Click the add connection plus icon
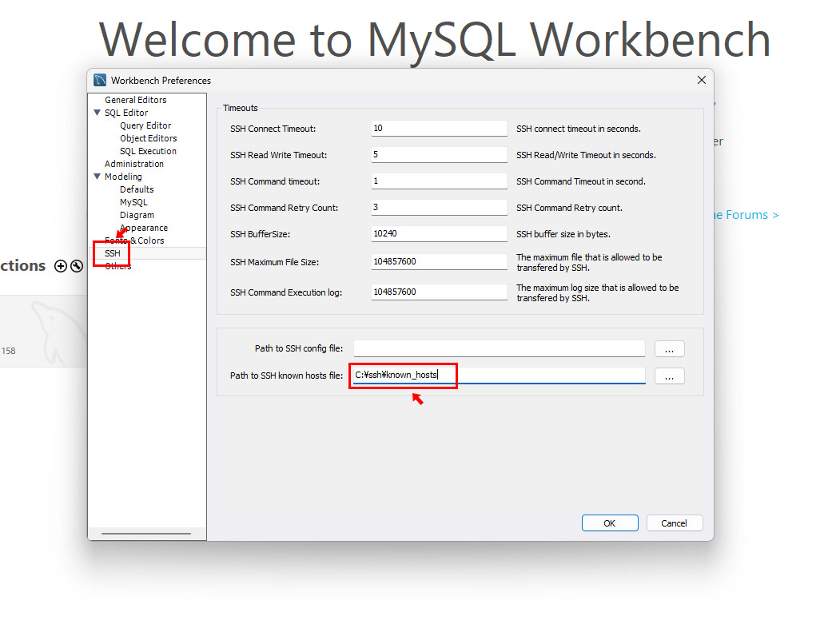The height and width of the screenshot is (624, 840). tap(61, 266)
